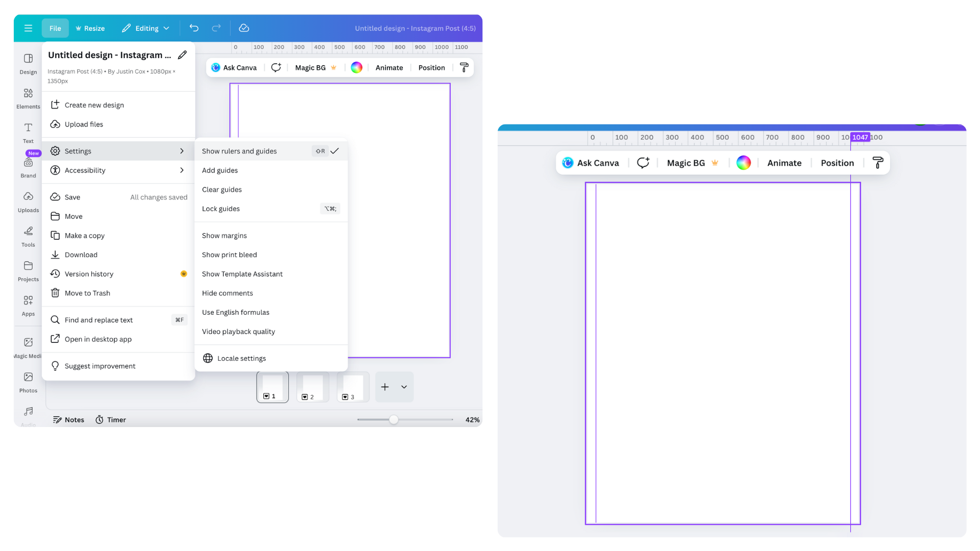Screen dimensions: 980x551
Task: Open the Projects sidebar panel
Action: tap(28, 271)
